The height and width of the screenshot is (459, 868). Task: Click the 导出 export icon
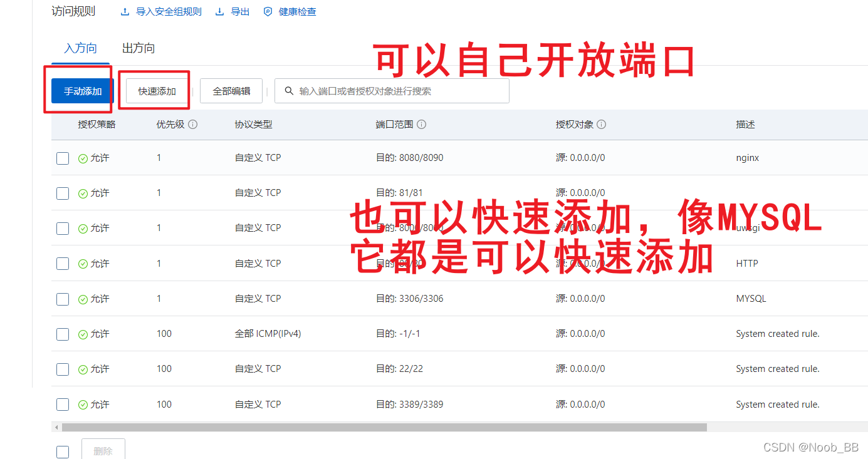(219, 11)
